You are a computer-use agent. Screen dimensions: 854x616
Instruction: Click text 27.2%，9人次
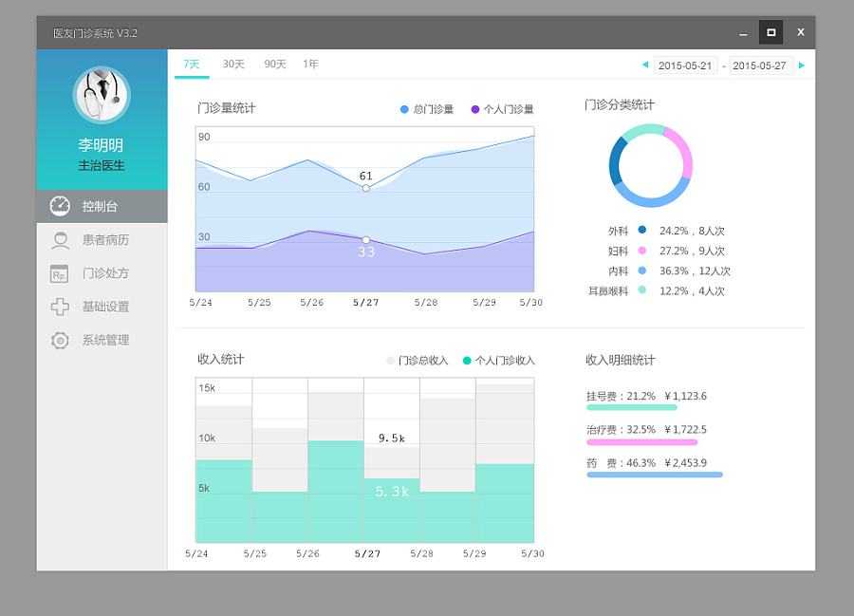pos(692,252)
